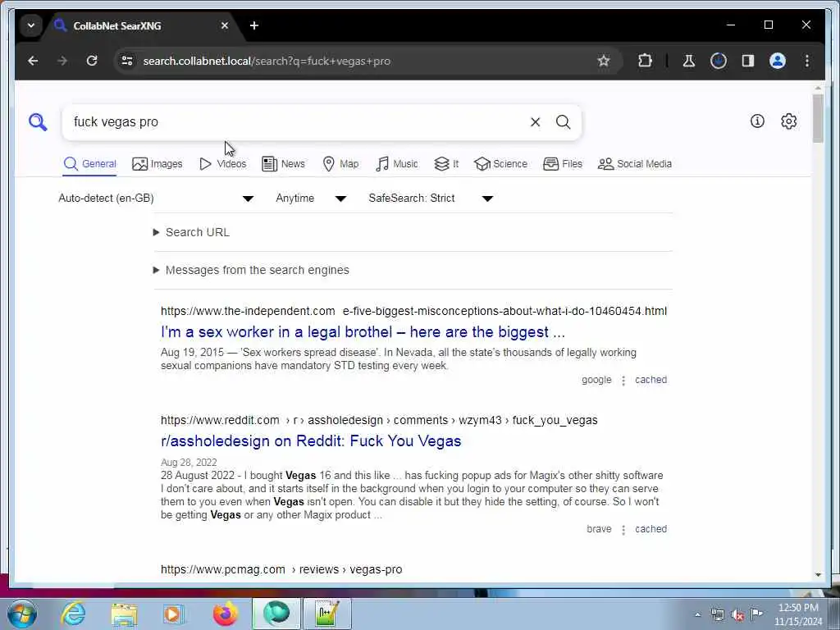Viewport: 840px width, 630px height.
Task: Switch to the Map tab
Action: point(340,164)
